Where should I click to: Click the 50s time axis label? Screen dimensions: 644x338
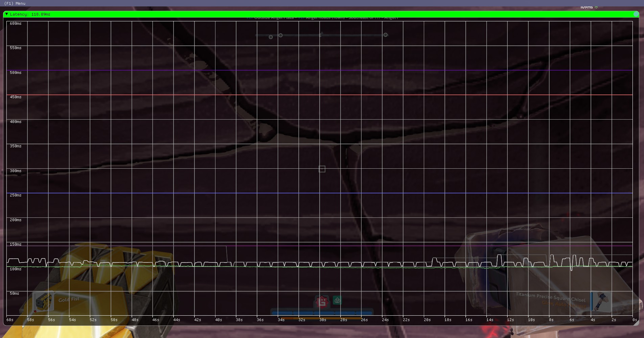114,320
